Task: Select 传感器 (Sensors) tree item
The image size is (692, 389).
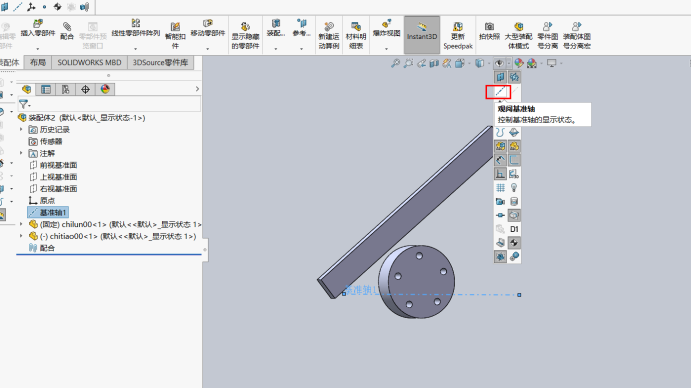Action: [45, 141]
